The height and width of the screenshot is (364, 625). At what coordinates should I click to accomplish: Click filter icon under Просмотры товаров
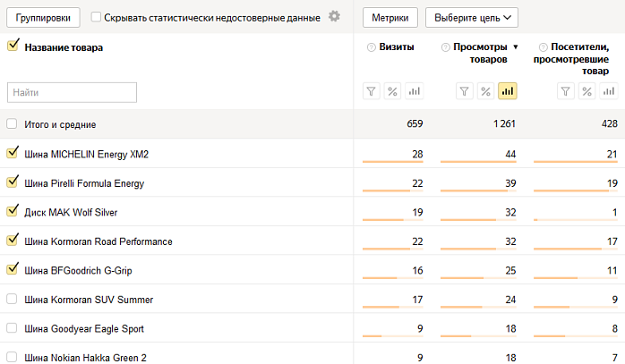click(465, 91)
